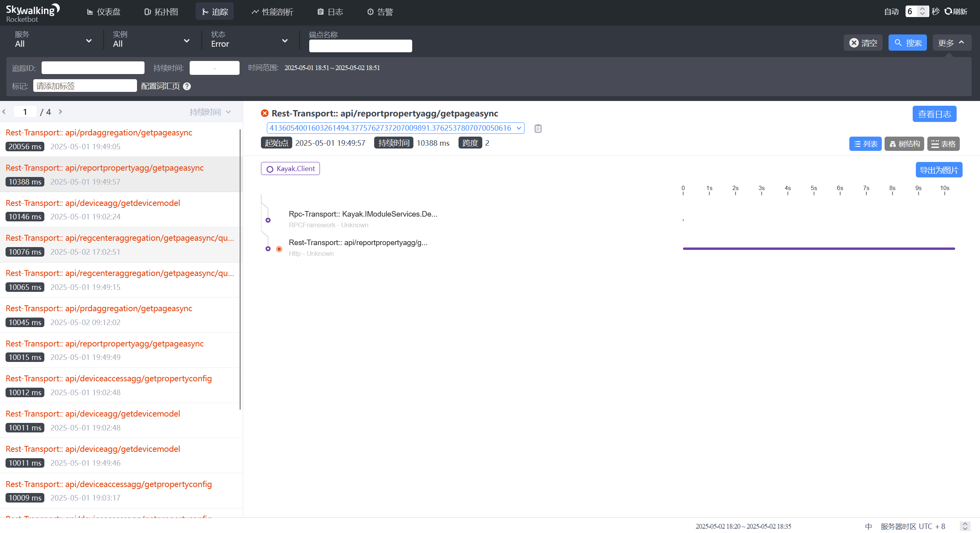Click the 导出为图片 export button
The height and width of the screenshot is (533, 980).
(x=938, y=170)
